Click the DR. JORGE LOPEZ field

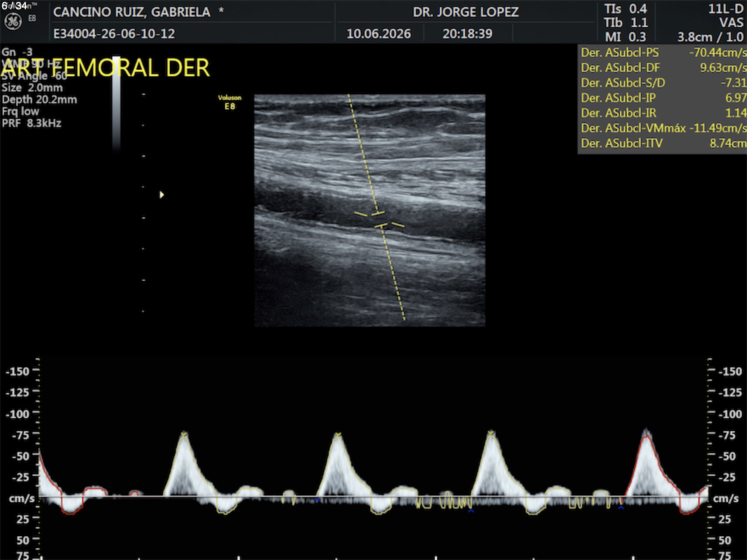pos(466,12)
